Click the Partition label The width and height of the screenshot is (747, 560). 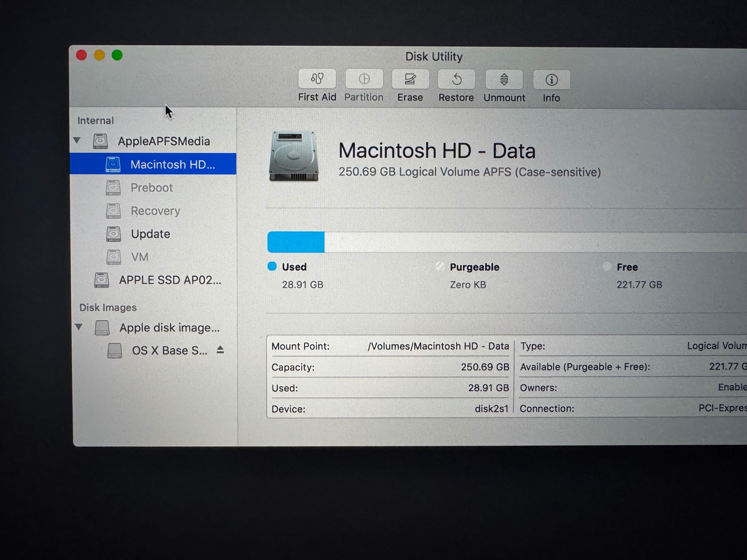point(364,97)
